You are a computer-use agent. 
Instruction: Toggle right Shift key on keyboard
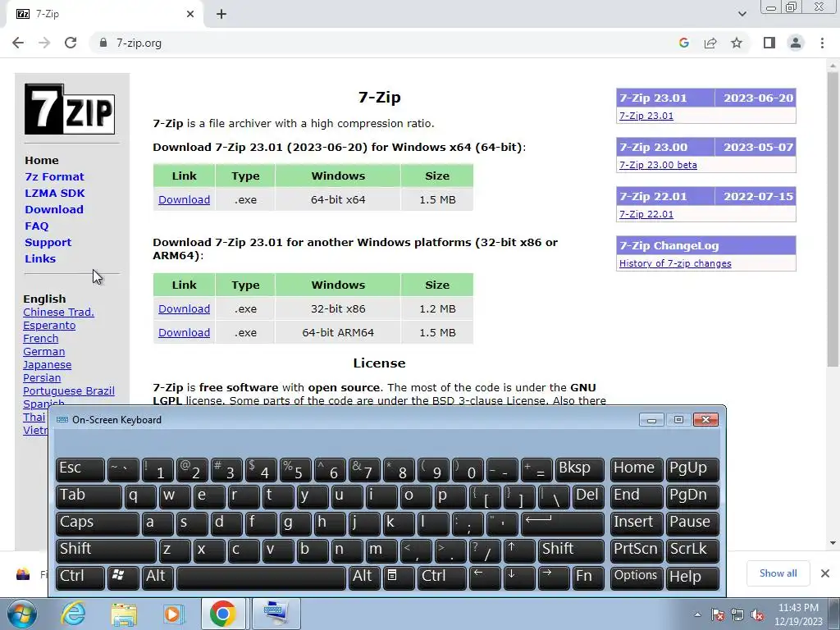[x=571, y=550]
